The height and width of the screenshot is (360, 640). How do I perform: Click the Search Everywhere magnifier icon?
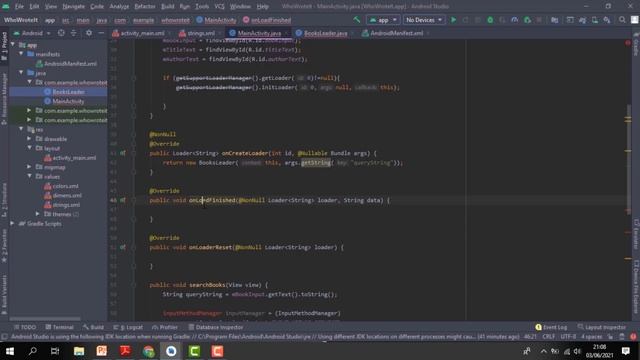point(622,20)
